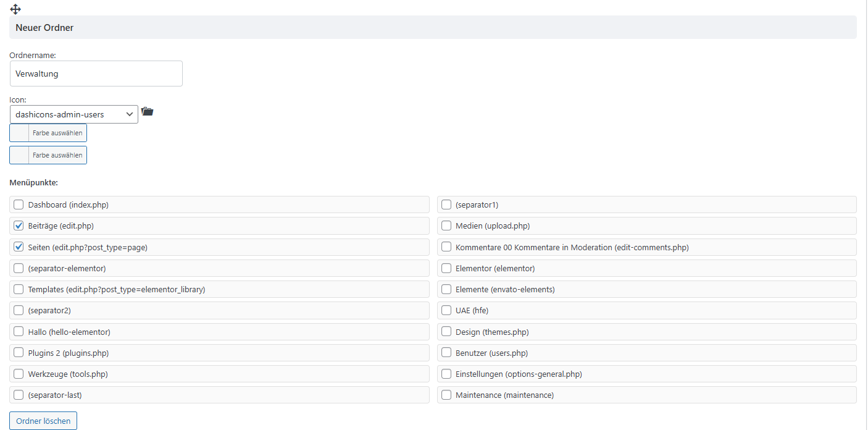
Task: Uncheck the Seiten page checkbox
Action: click(19, 247)
